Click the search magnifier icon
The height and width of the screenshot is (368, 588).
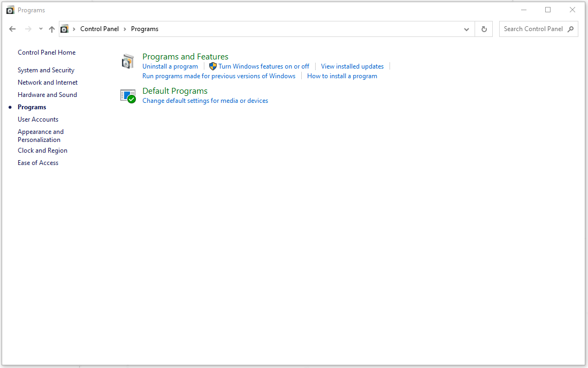pos(570,29)
